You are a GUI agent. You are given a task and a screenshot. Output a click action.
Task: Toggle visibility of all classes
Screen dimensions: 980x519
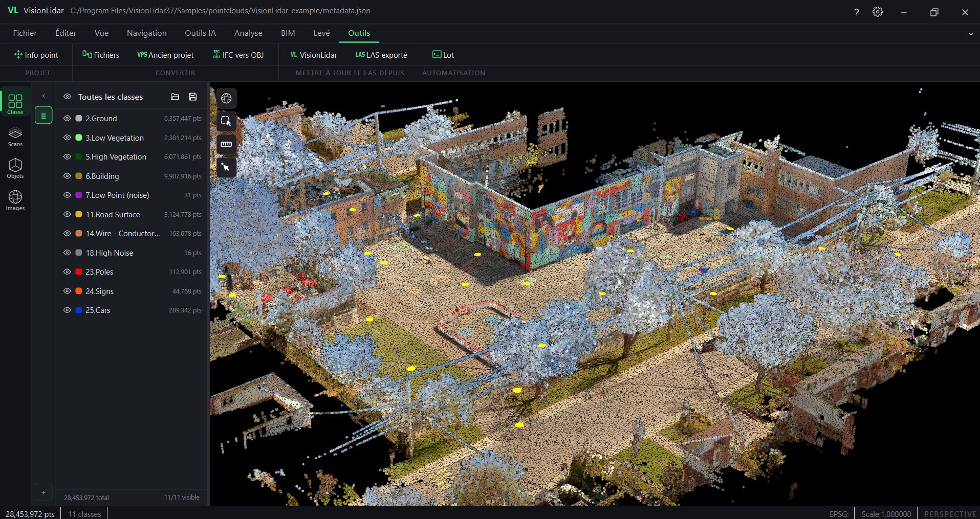(x=67, y=97)
